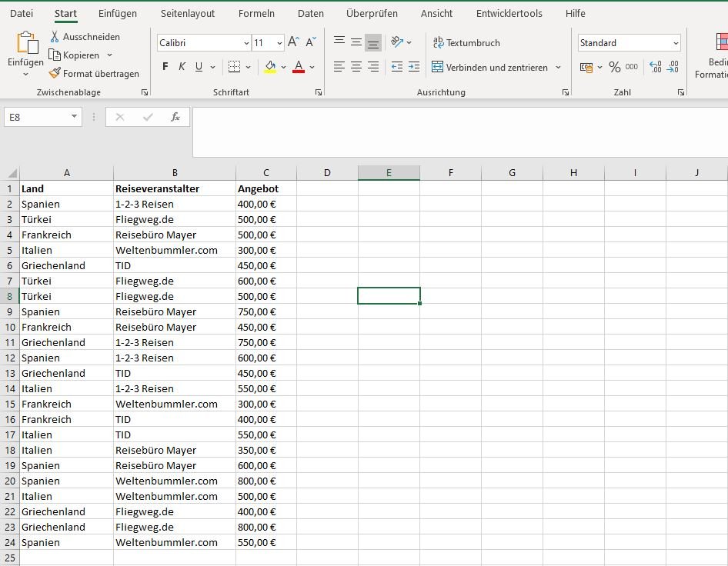Select row 12 header
The image size is (728, 566).
10,358
